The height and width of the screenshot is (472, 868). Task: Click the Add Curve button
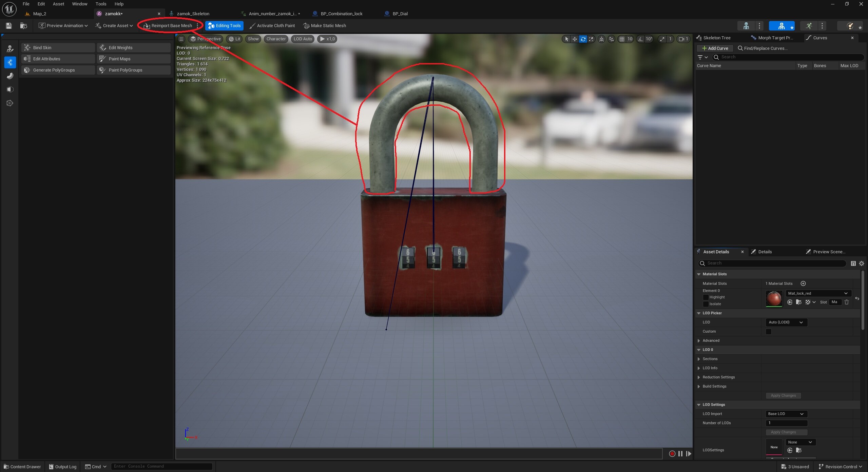715,48
